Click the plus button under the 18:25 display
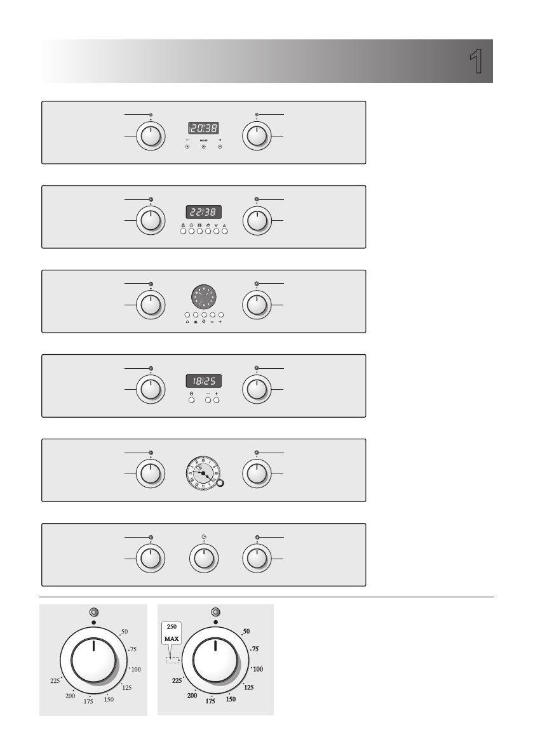The height and width of the screenshot is (756, 533). [x=217, y=400]
